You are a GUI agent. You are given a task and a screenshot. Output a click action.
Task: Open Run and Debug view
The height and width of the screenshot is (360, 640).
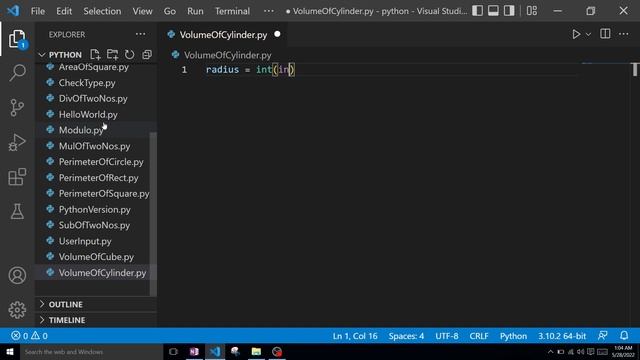(x=17, y=142)
